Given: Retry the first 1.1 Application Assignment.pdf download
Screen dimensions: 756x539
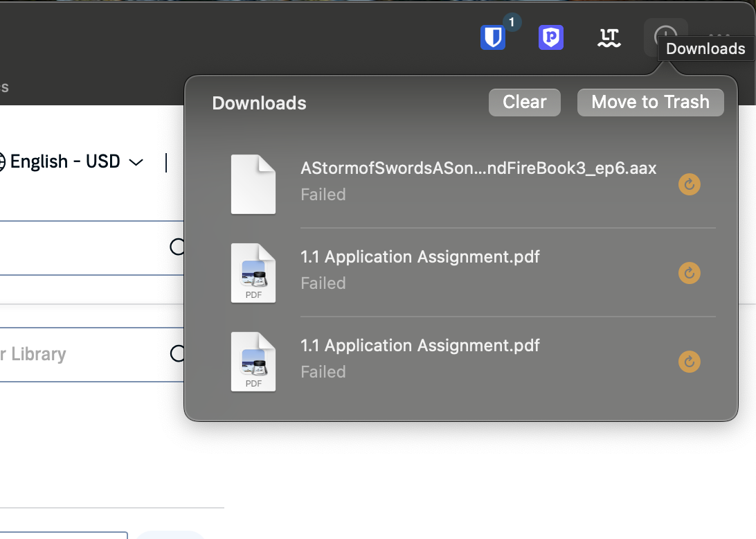Looking at the screenshot, I should pyautogui.click(x=689, y=273).
